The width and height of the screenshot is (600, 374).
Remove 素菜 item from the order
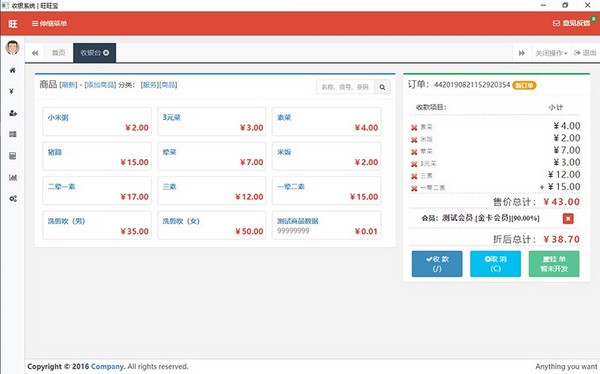point(414,128)
